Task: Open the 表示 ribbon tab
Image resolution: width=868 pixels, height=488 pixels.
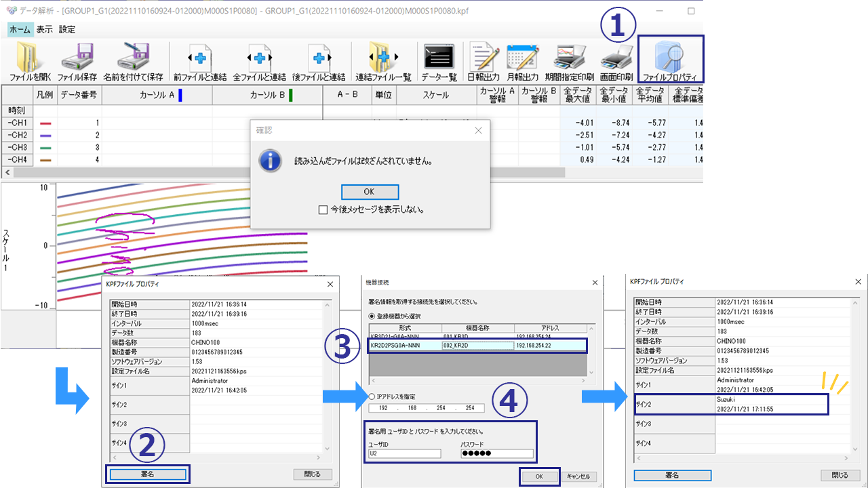Action: click(45, 29)
